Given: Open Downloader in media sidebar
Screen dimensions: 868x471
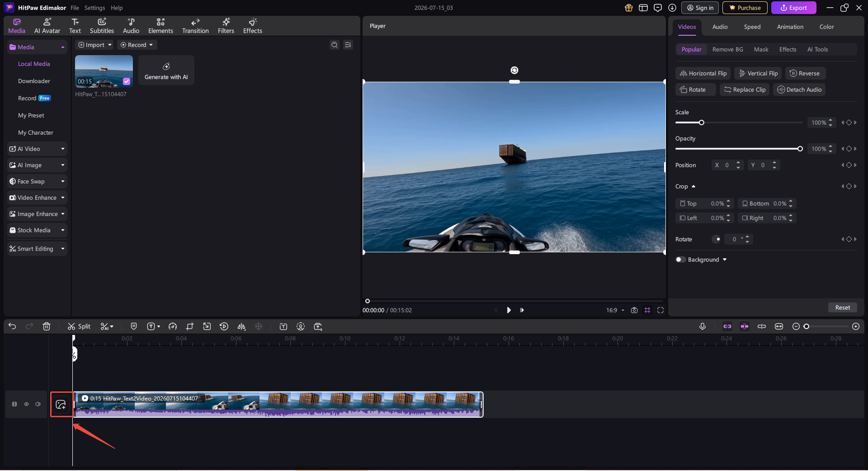Looking at the screenshot, I should pyautogui.click(x=34, y=81).
